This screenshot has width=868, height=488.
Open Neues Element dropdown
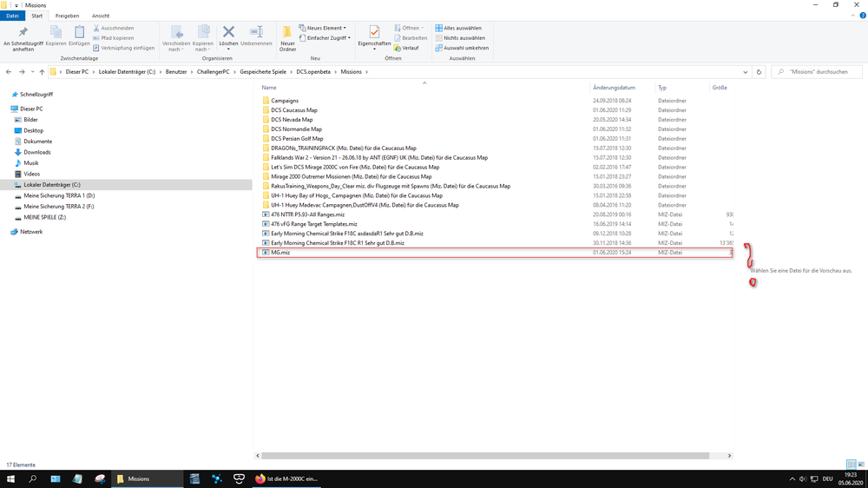point(322,28)
